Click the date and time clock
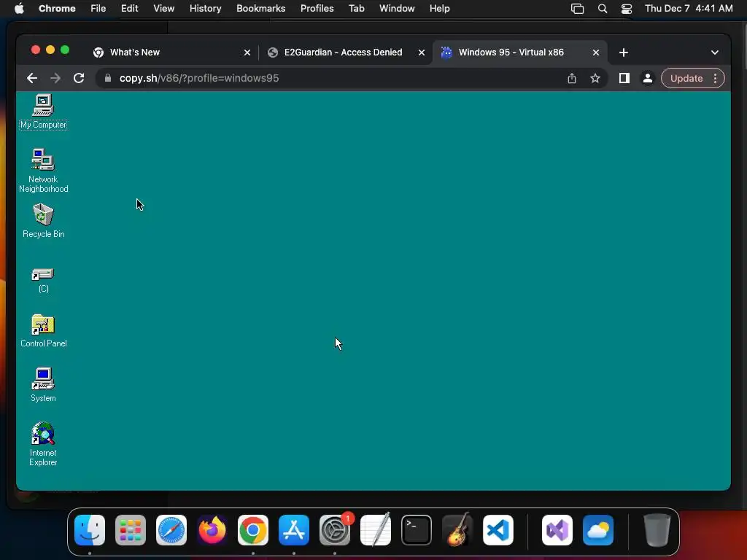The width and height of the screenshot is (747, 560). click(x=689, y=8)
